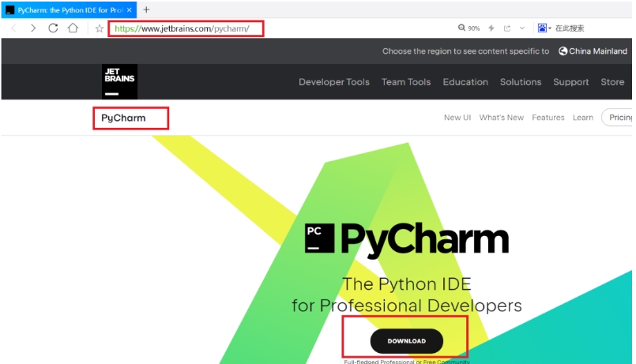Click the 'for Professional Developers' text
The height and width of the screenshot is (364, 636).
(406, 306)
